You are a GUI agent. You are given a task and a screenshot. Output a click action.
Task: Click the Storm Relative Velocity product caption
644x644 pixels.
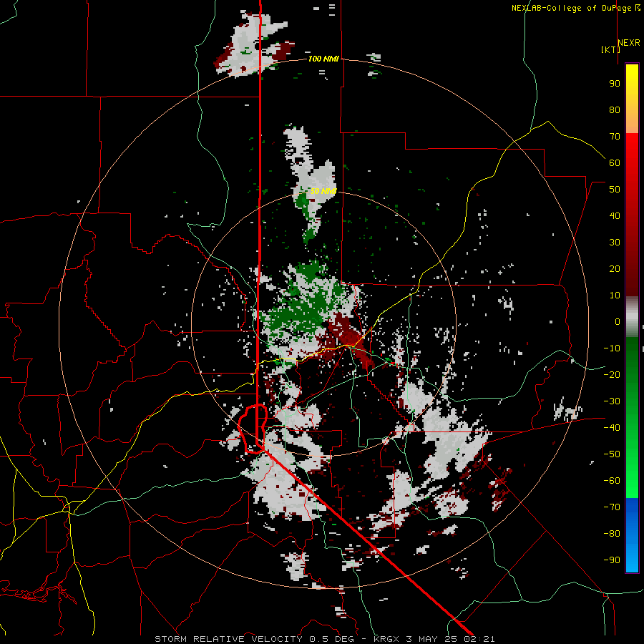(x=324, y=639)
